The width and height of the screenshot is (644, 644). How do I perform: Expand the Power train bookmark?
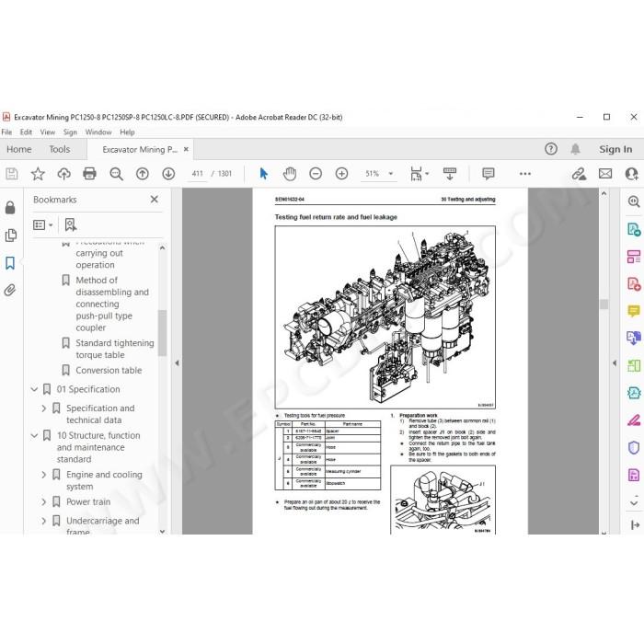(x=44, y=502)
